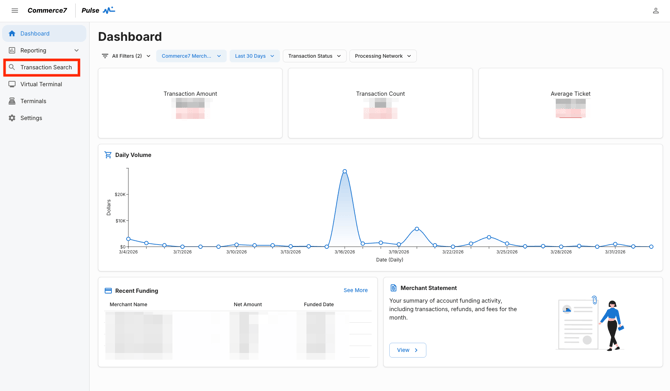Select the Reporting menu label
Viewport: 670px width, 391px height.
coord(33,50)
